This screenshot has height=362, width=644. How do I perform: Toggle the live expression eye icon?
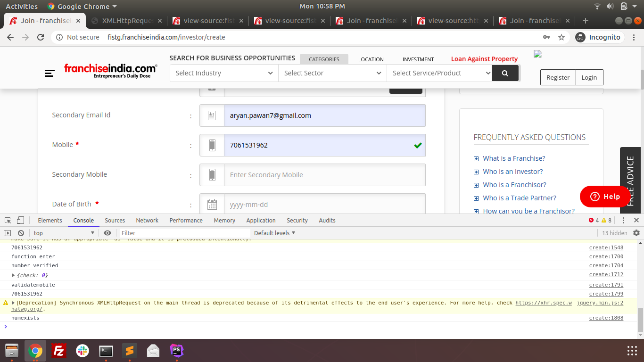pyautogui.click(x=107, y=233)
